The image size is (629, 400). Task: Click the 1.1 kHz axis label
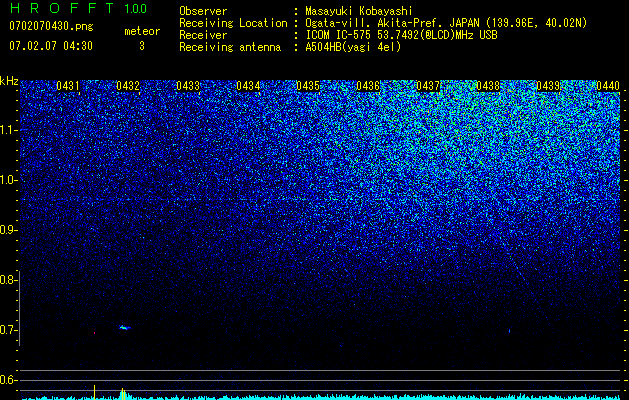8,130
